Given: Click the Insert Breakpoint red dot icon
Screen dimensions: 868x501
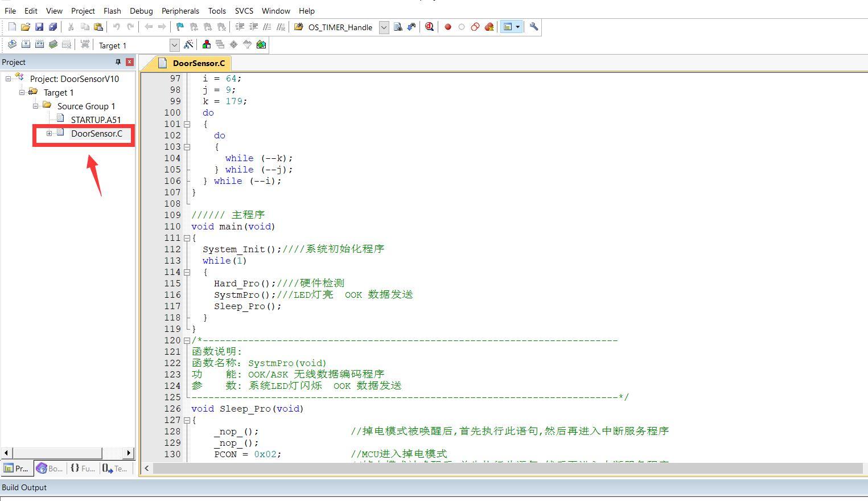Looking at the screenshot, I should click(x=448, y=27).
